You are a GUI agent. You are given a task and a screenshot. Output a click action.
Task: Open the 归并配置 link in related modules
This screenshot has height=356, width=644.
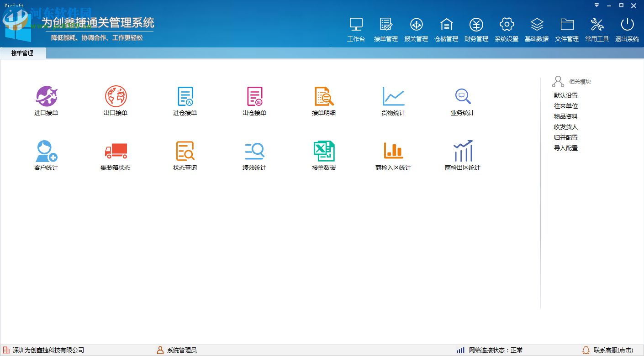[x=566, y=137]
